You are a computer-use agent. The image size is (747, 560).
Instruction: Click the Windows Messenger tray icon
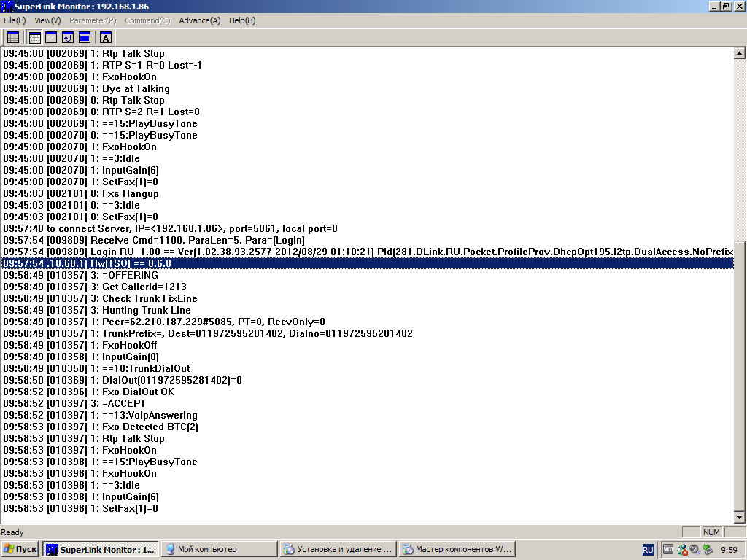click(682, 550)
